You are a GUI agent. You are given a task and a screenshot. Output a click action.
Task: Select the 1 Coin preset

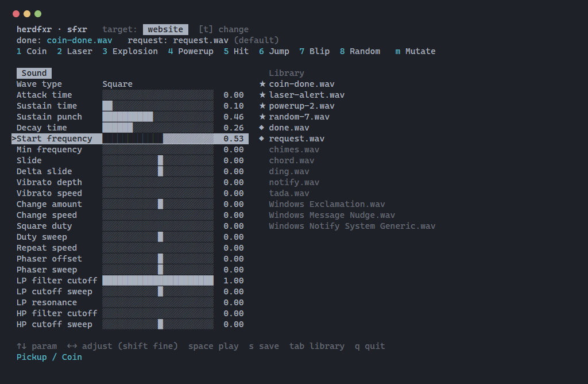32,51
